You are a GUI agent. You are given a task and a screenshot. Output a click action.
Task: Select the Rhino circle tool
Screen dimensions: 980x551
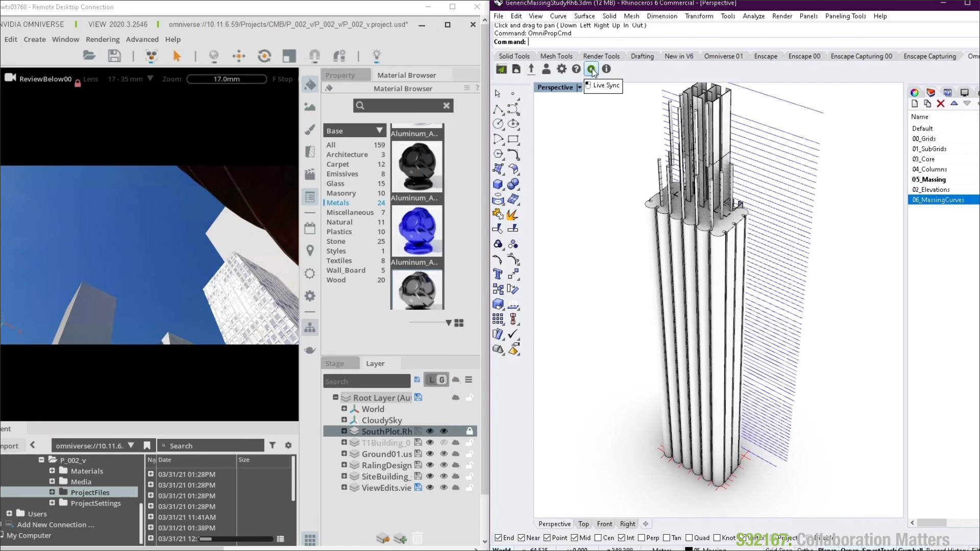(x=498, y=123)
